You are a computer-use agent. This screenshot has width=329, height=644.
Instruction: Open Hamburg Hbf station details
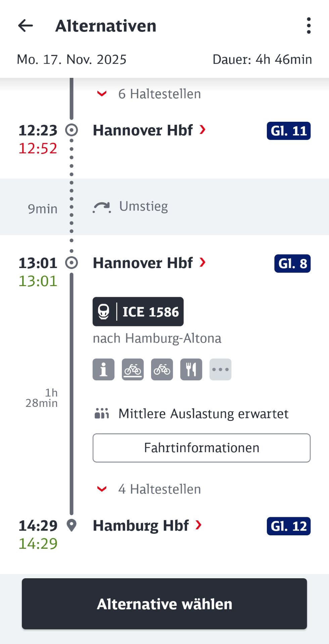[x=147, y=526]
